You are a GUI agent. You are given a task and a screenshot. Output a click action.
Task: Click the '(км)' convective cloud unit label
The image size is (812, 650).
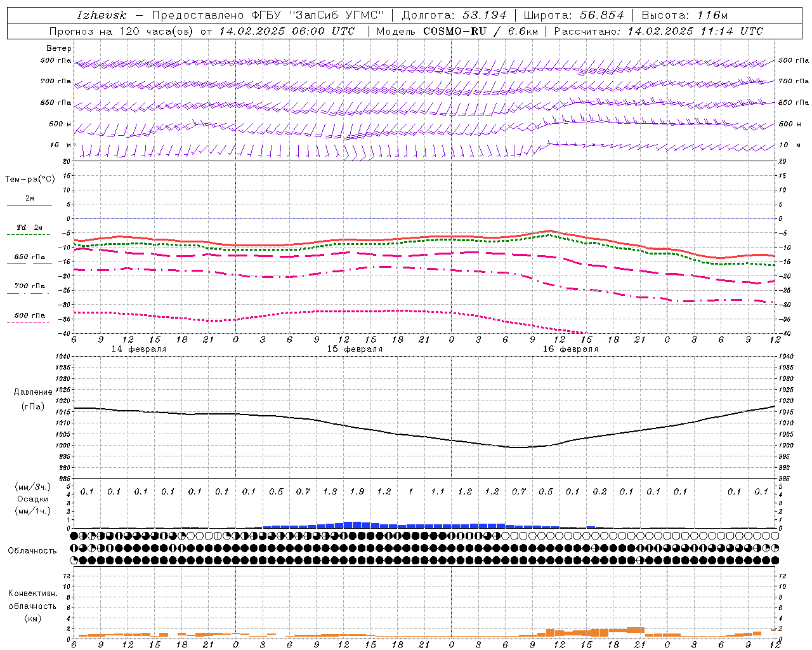[x=32, y=618]
